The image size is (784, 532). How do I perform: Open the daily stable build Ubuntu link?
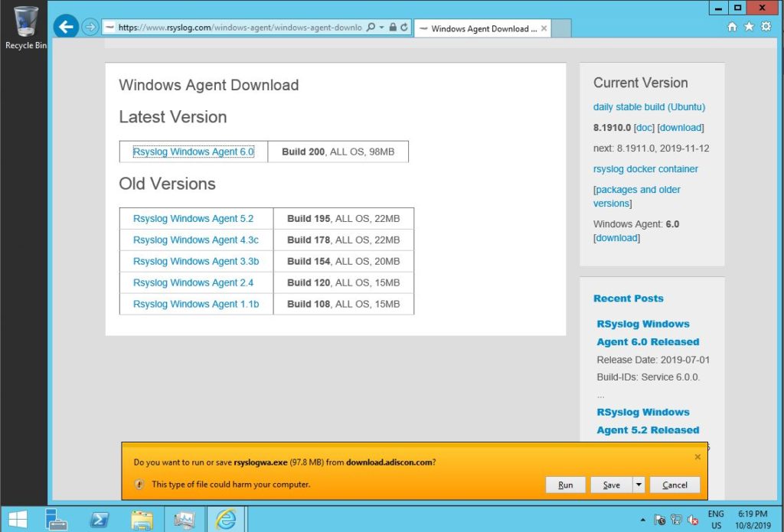(648, 106)
